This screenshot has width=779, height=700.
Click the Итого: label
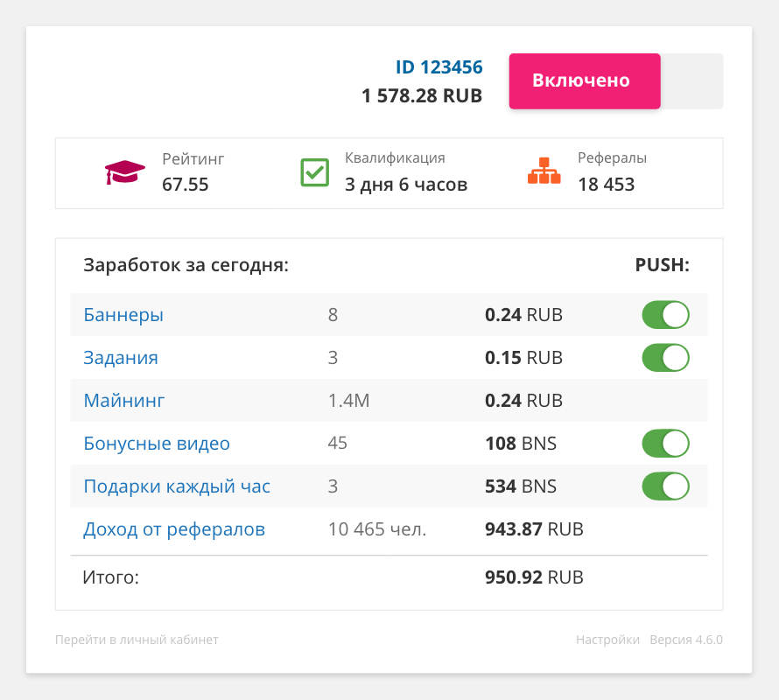pyautogui.click(x=111, y=577)
